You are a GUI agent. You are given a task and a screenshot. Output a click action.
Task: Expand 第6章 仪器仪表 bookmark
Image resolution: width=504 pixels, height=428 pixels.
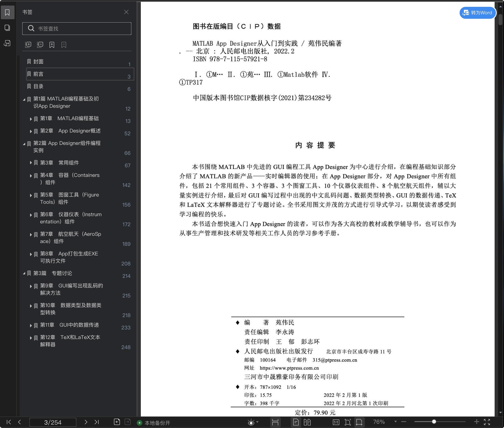[x=31, y=215]
